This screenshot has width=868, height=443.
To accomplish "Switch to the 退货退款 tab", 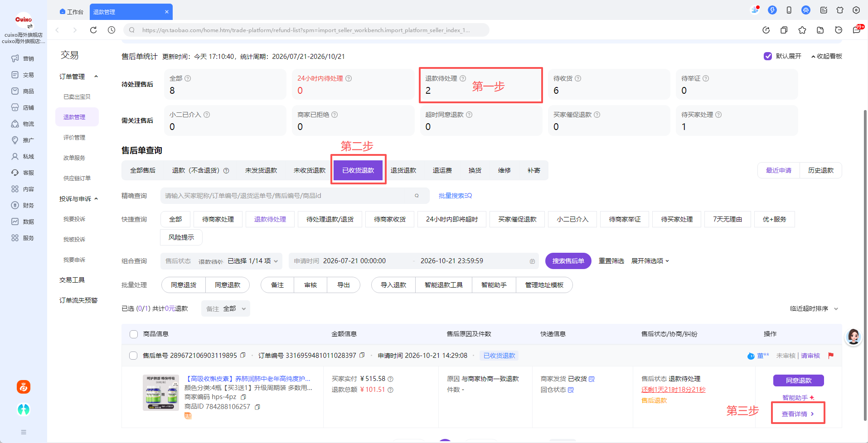I will (403, 170).
